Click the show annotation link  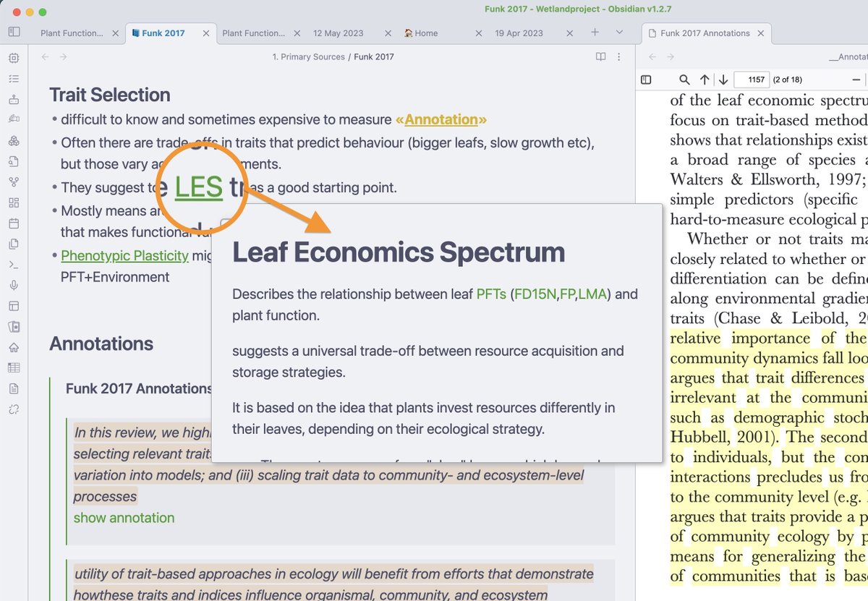click(x=124, y=518)
